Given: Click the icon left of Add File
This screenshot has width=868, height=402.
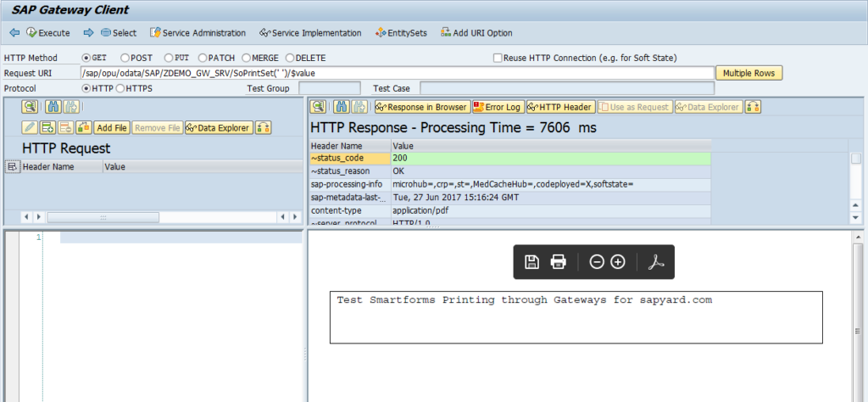Looking at the screenshot, I should (84, 128).
